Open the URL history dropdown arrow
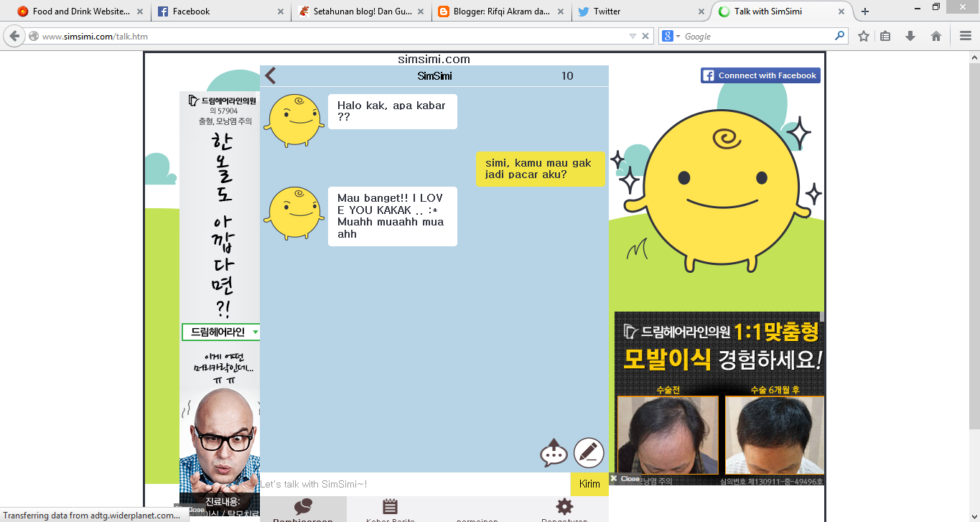 click(x=633, y=36)
